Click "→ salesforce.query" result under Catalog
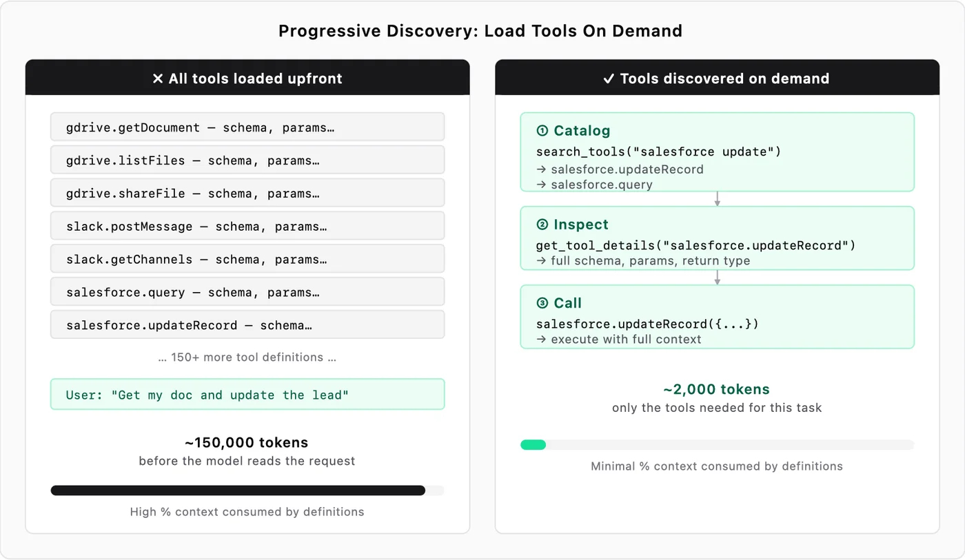The width and height of the screenshot is (965, 560). coord(594,185)
